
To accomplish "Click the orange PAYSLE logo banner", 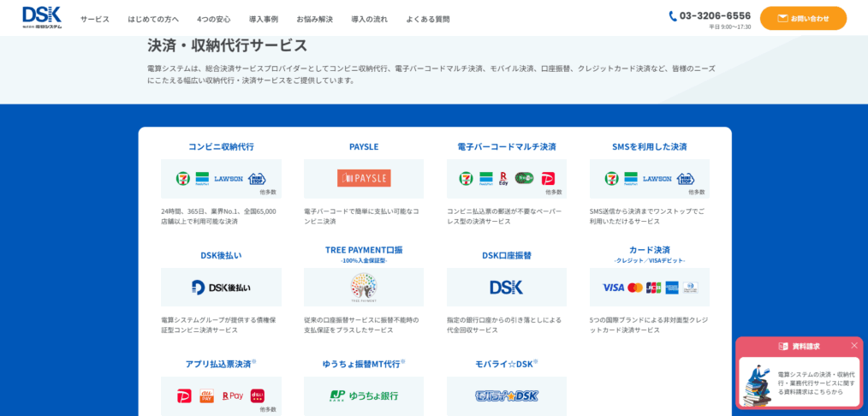I will pos(364,178).
